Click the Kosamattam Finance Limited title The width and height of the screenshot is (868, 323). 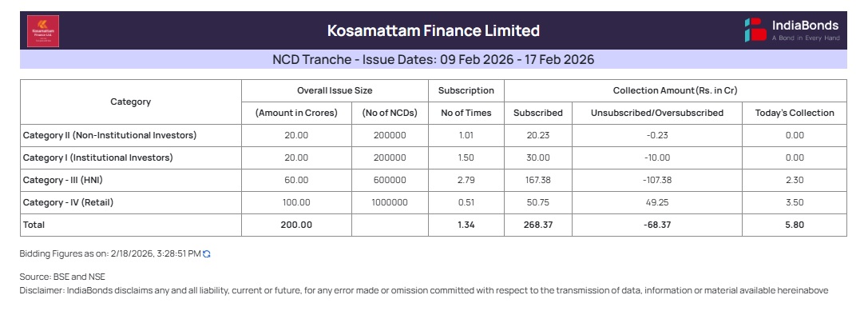pyautogui.click(x=434, y=31)
